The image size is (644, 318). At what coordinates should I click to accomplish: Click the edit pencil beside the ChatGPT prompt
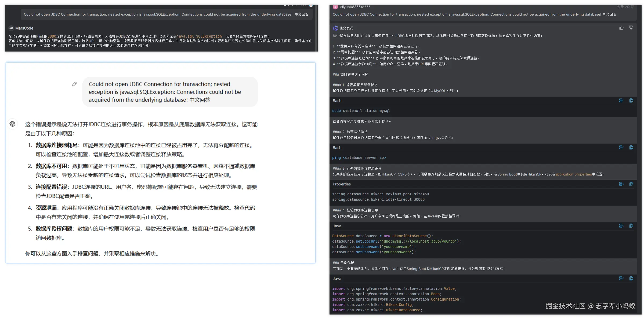tap(74, 84)
